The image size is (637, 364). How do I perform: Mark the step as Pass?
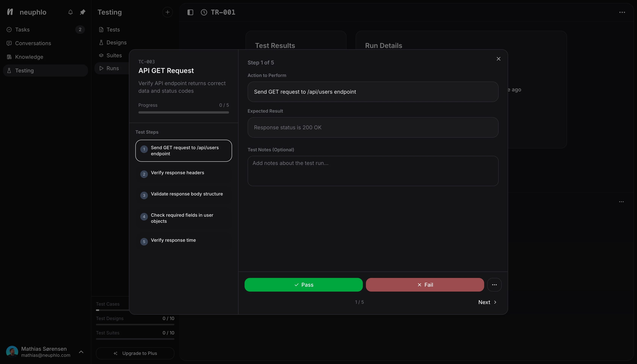coord(303,285)
